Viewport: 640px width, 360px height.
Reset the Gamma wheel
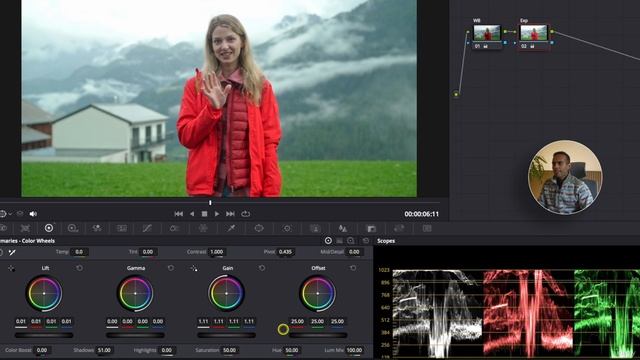[171, 268]
